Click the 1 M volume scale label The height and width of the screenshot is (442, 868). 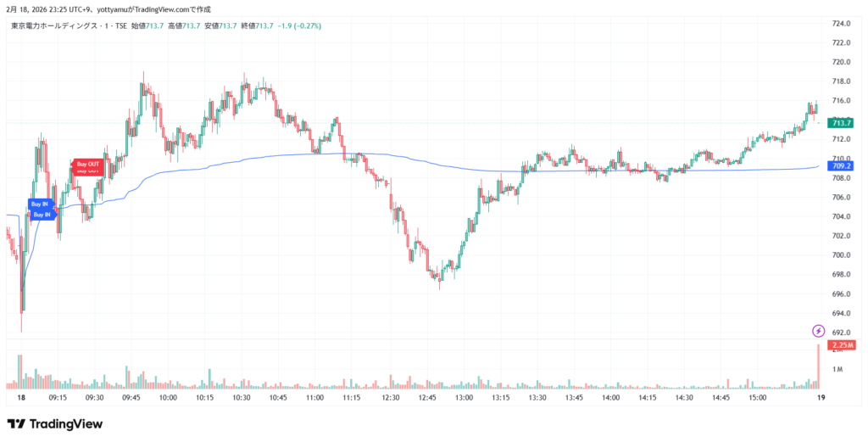(837, 369)
